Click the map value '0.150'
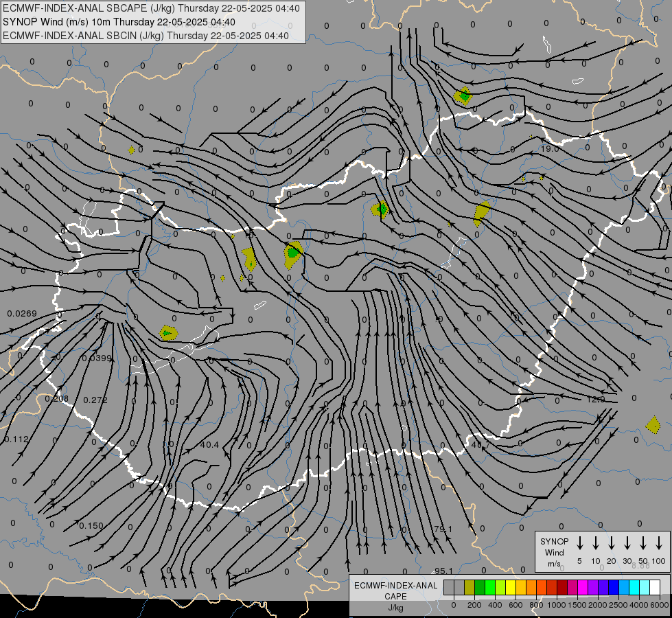The image size is (672, 618). (91, 525)
